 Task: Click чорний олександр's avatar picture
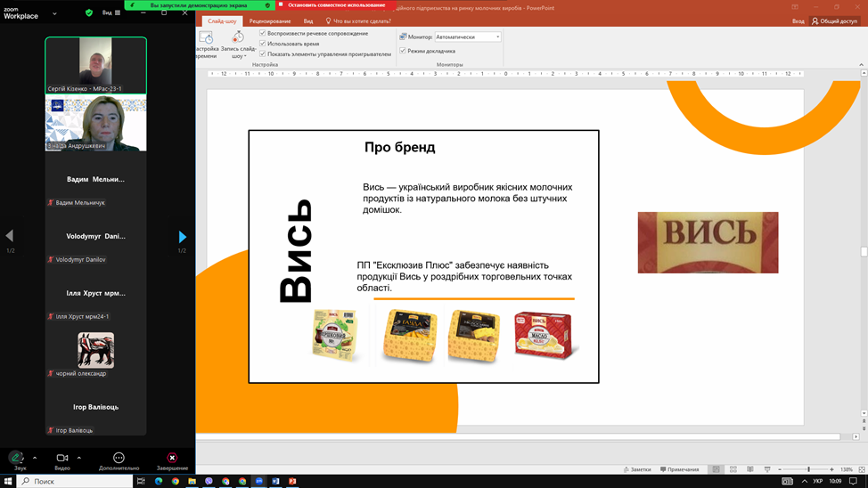[x=95, y=350]
